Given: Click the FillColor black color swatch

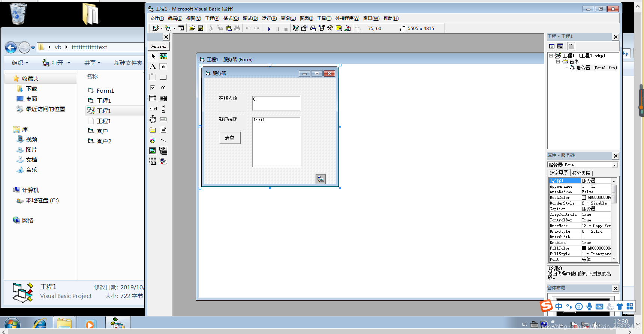Looking at the screenshot, I should tap(584, 248).
